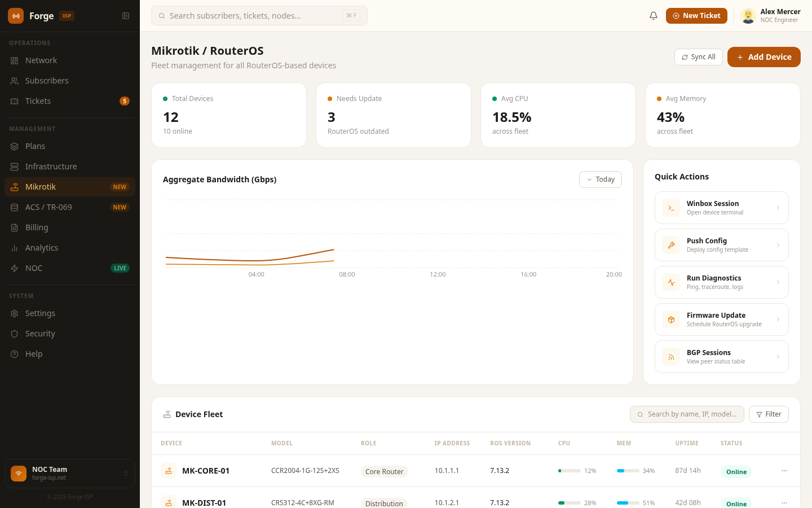Open the MK-DIST-01 row options menu
The height and width of the screenshot is (508, 812).
click(x=784, y=503)
